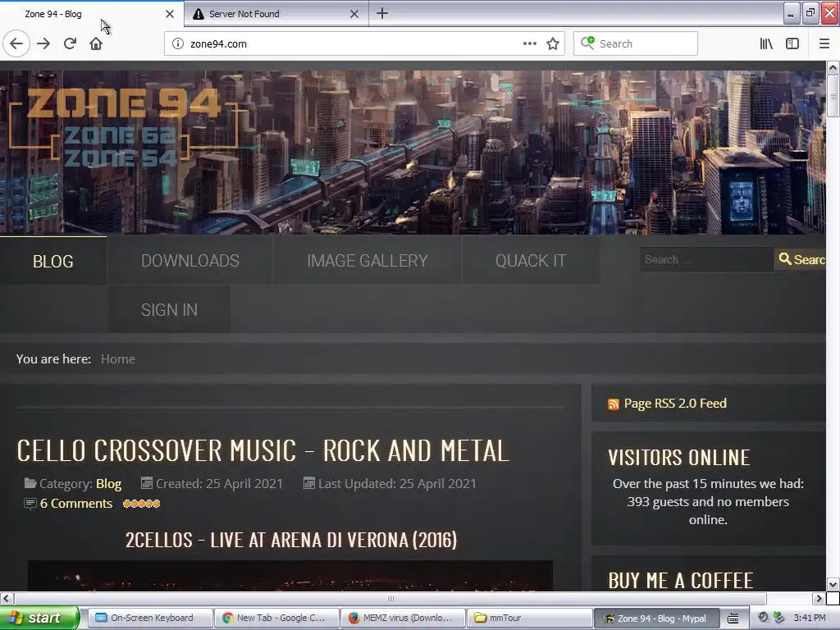Viewport: 840px width, 630px height.
Task: View the 6 Comments link
Action: [76, 504]
